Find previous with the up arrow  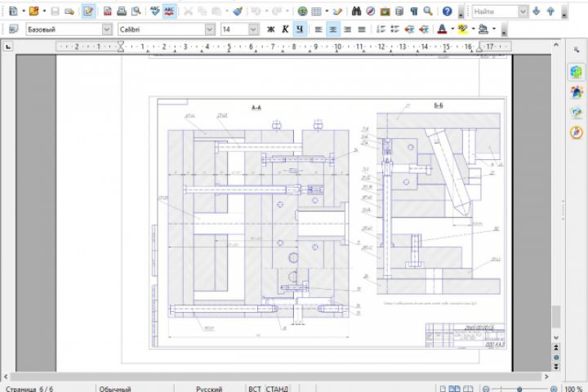click(550, 11)
